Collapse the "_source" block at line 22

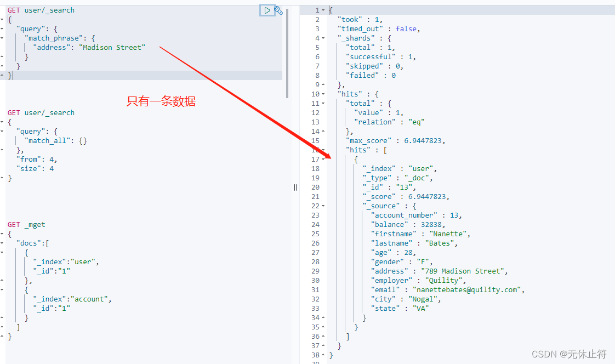tap(323, 206)
